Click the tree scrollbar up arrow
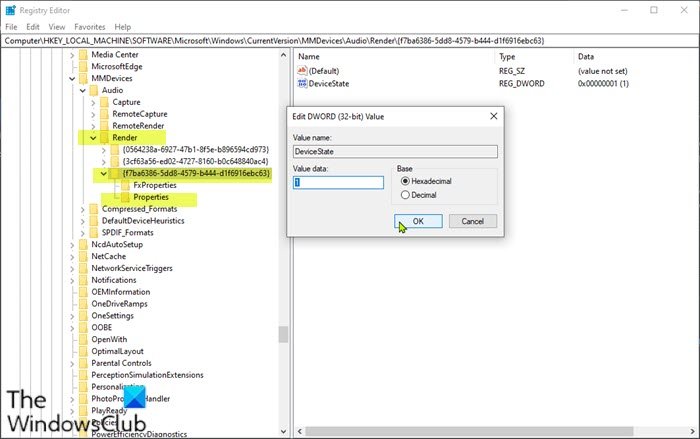The height and width of the screenshot is (439, 700). [283, 55]
